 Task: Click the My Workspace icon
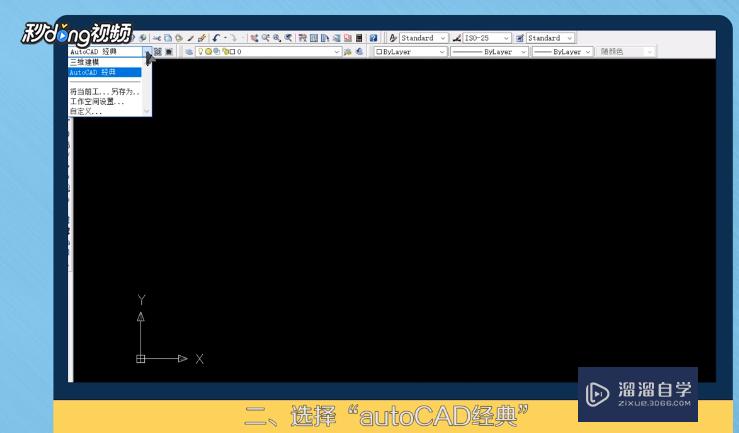168,51
